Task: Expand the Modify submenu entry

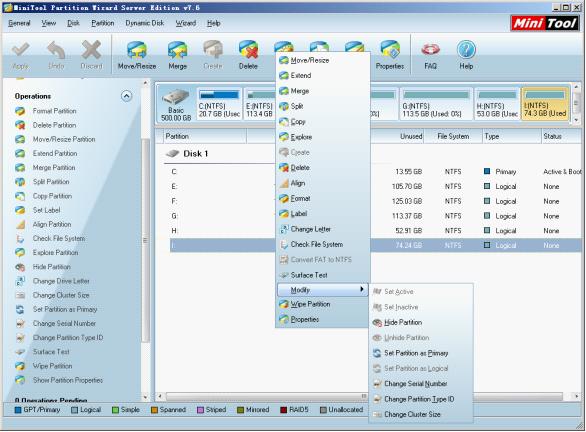Action: point(322,290)
